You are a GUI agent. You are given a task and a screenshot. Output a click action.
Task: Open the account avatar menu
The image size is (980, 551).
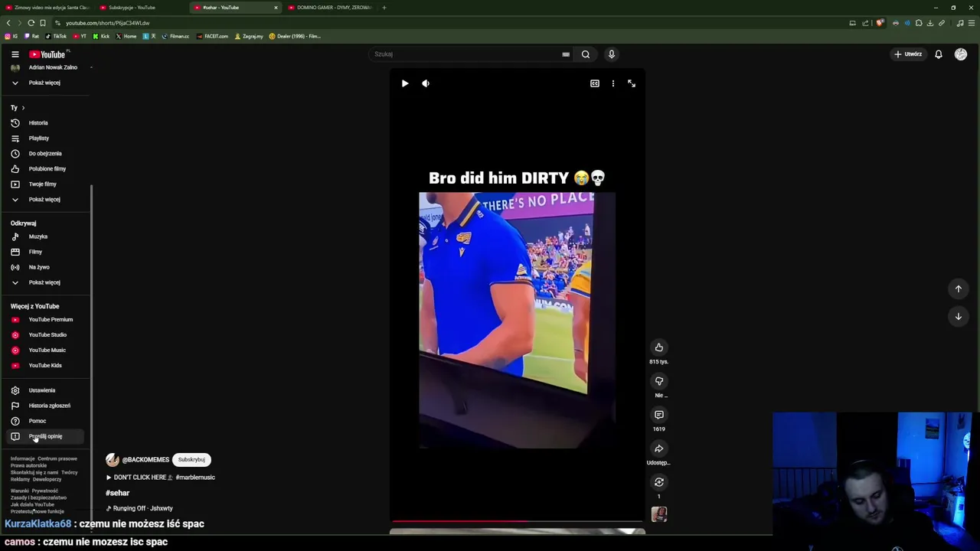coord(961,54)
